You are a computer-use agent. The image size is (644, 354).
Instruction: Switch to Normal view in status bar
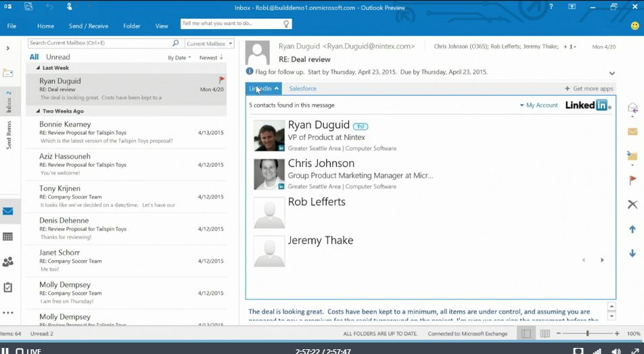click(x=526, y=334)
